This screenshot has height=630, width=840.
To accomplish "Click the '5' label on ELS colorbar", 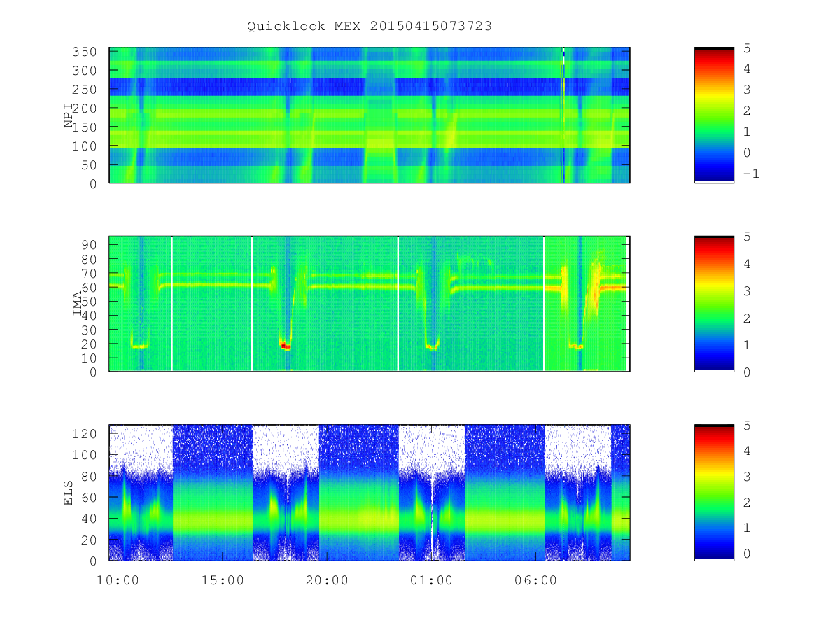I will [746, 425].
